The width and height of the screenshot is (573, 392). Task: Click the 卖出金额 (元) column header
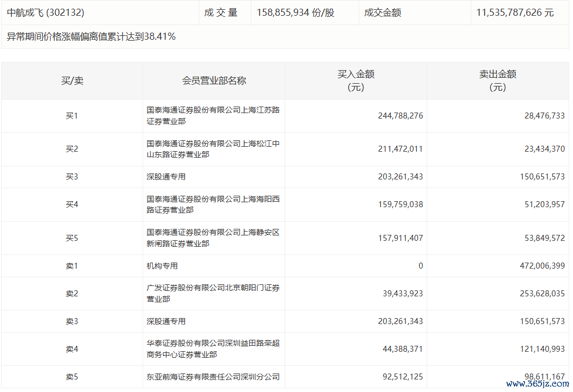click(497, 80)
